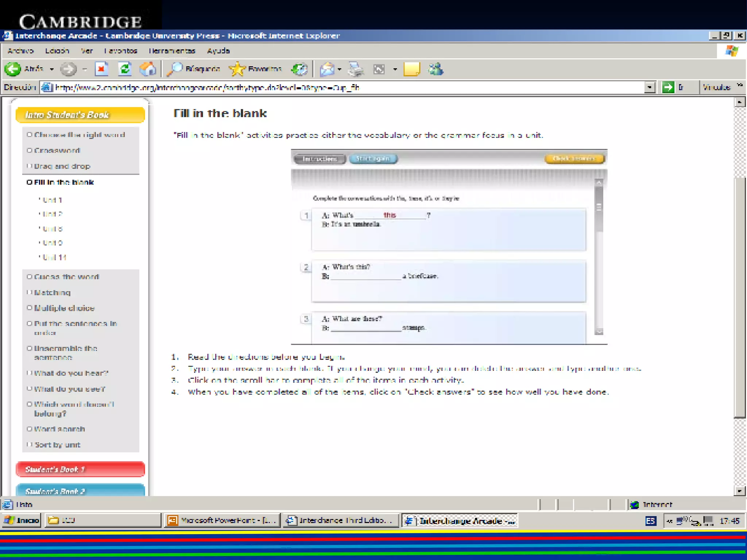
Task: Click the Print icon in toolbar
Action: point(356,69)
